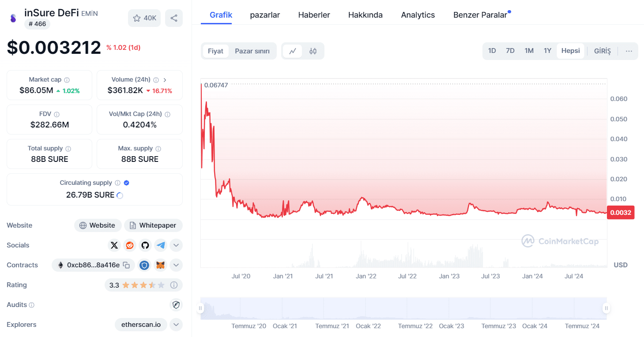Open Volume (24h) info icon
644x337 pixels.
pyautogui.click(x=156, y=80)
